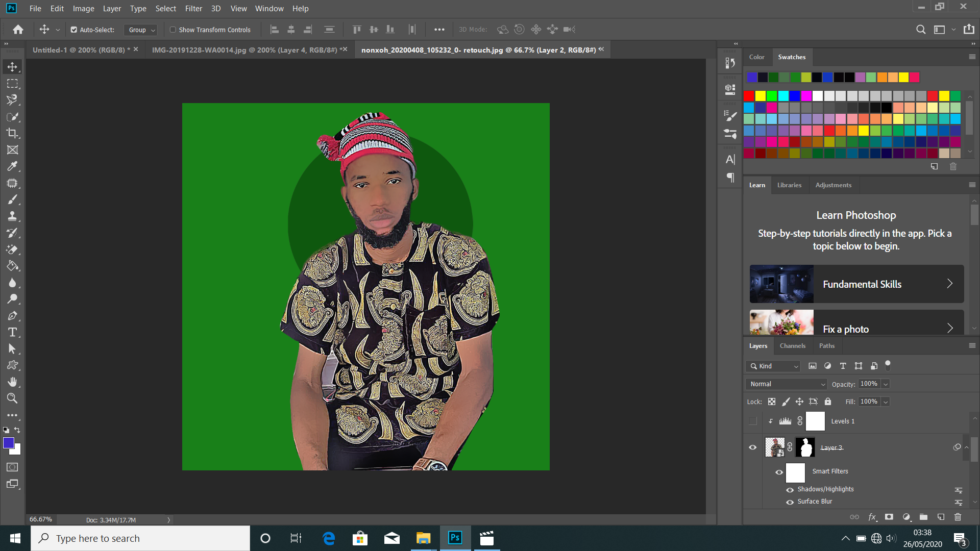980x551 pixels.
Task: Select the Clone Stamp tool
Action: point(12,216)
